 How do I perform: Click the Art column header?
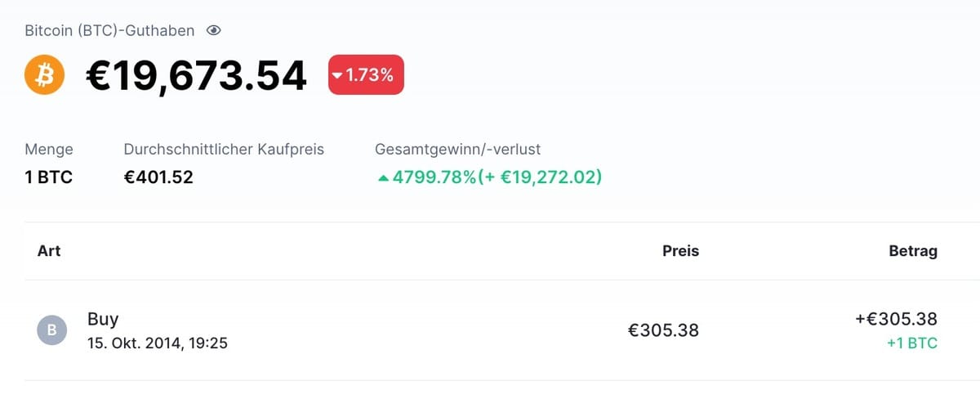pos(49,251)
